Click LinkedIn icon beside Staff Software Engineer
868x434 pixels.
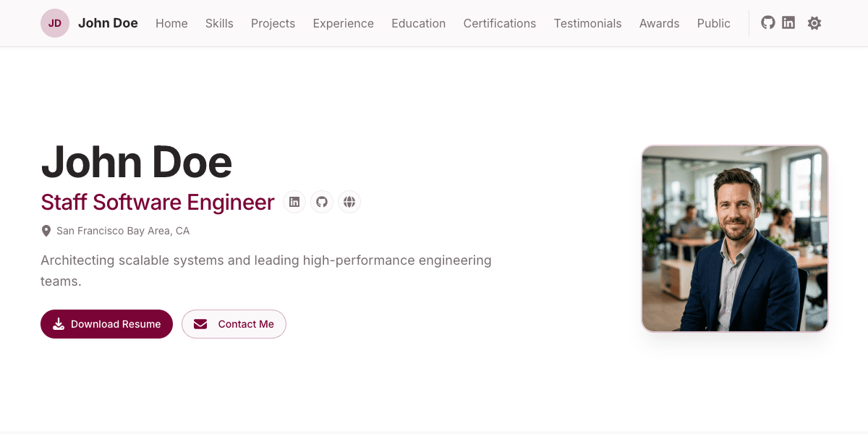(294, 202)
